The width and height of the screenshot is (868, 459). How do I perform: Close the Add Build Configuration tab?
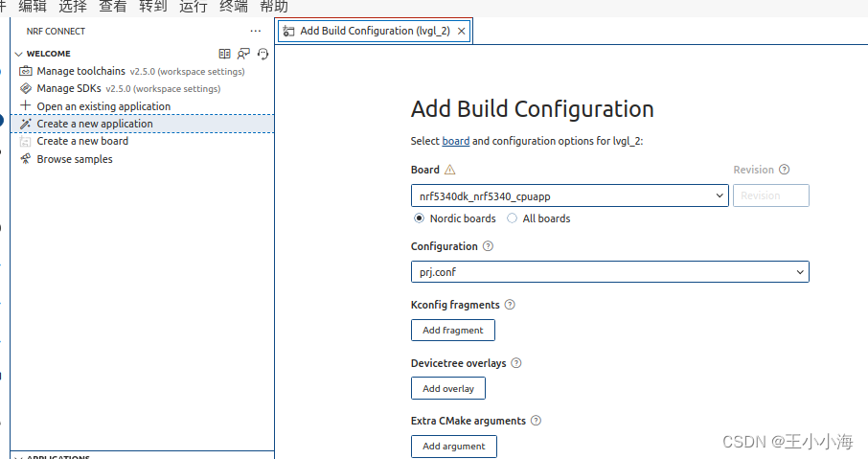[461, 31]
